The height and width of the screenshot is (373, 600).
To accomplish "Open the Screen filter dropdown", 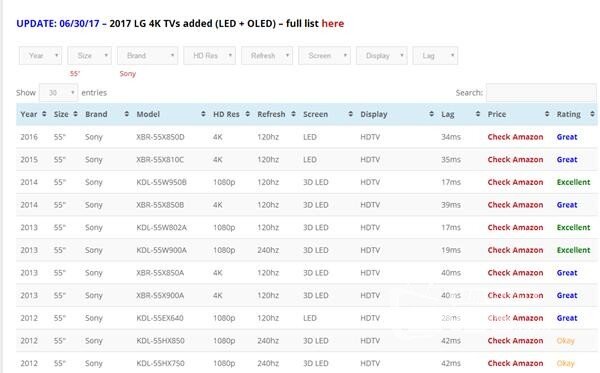I will coord(324,56).
